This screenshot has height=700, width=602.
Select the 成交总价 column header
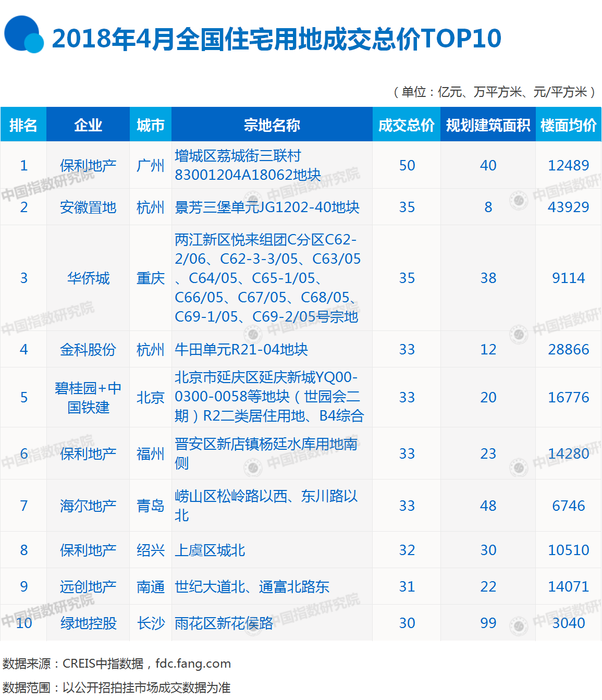[406, 125]
